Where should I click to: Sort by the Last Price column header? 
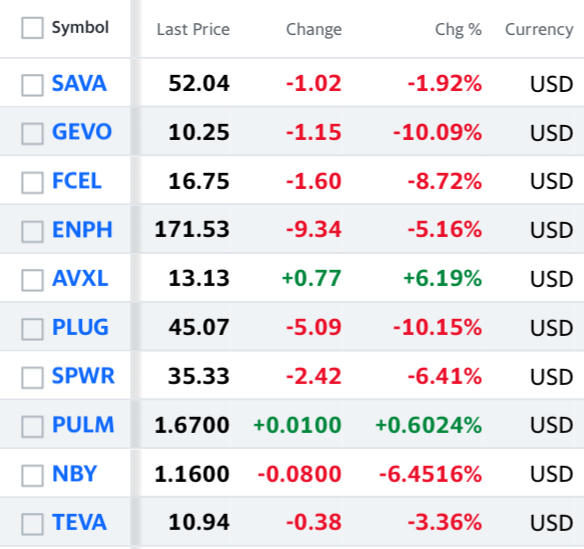tap(193, 29)
